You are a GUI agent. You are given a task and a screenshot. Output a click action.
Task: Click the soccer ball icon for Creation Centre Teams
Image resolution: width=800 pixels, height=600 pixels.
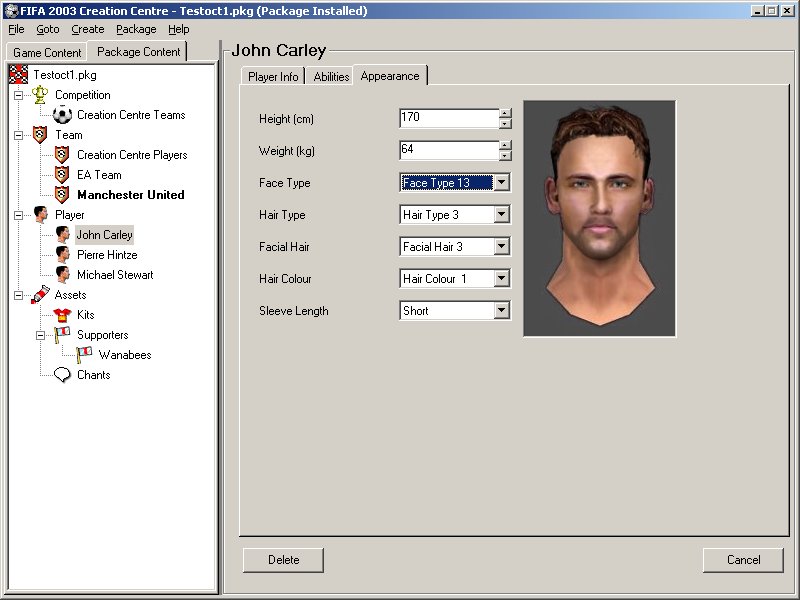pyautogui.click(x=62, y=115)
